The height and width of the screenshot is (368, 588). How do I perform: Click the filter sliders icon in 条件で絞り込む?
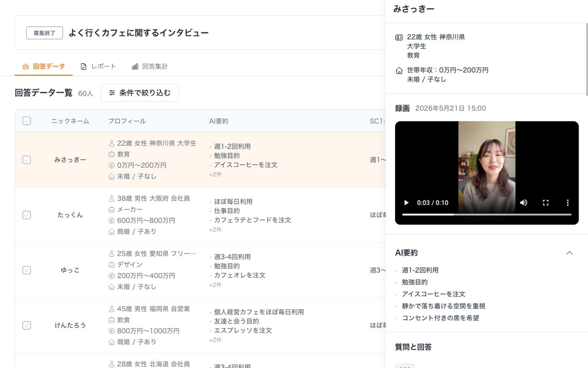[x=112, y=93]
